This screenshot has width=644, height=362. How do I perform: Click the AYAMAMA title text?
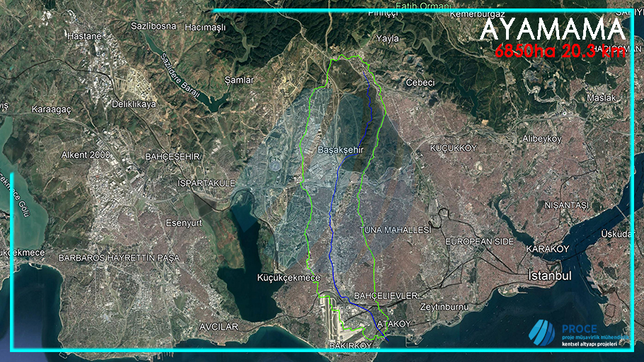[553, 30]
